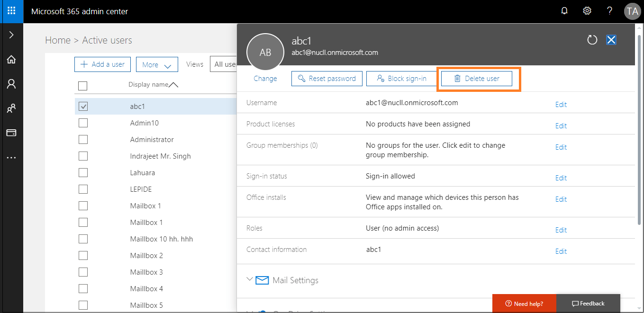Select the Home icon in the left navigation
The width and height of the screenshot is (644, 313).
12,60
